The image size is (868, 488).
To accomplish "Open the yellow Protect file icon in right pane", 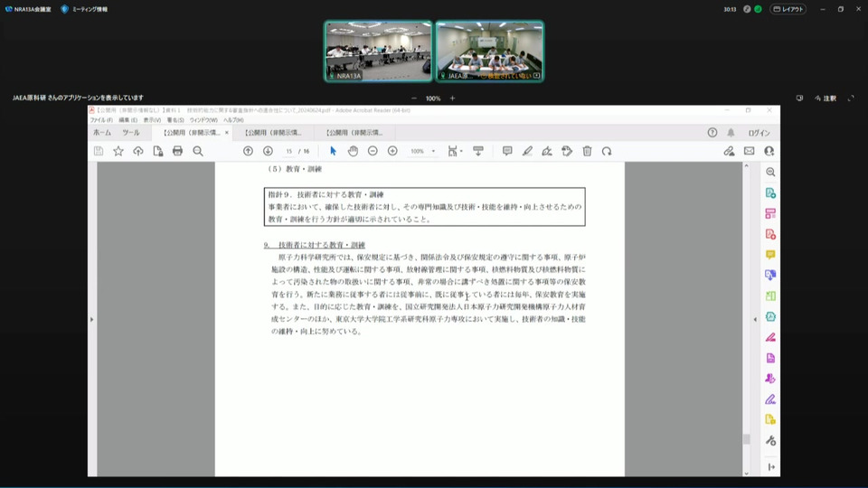I will [x=770, y=419].
